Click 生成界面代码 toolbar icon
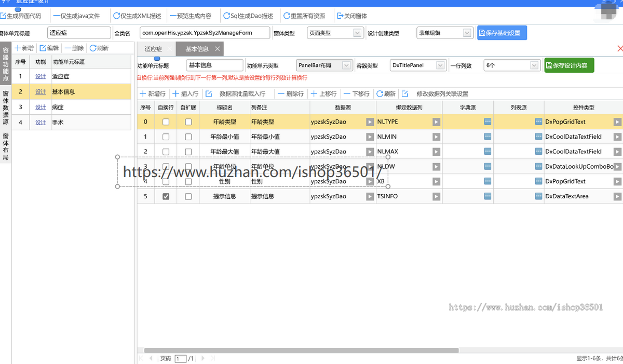623x364 pixels. tap(3, 16)
